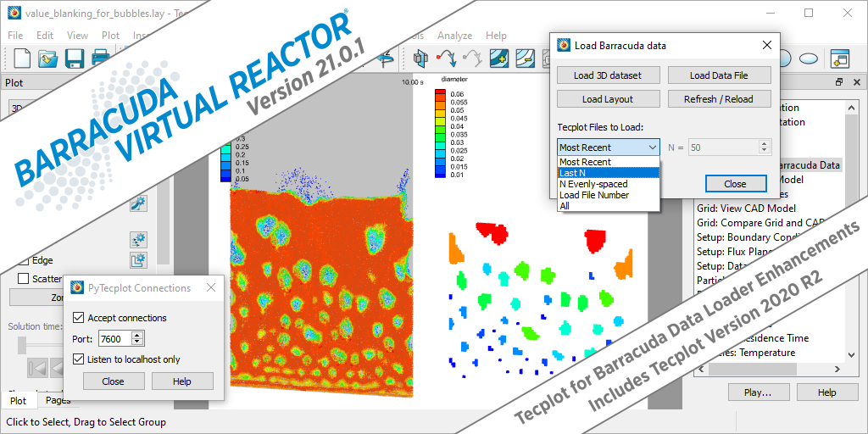Open the Analyze menu
This screenshot has height=434, width=868.
(x=454, y=36)
